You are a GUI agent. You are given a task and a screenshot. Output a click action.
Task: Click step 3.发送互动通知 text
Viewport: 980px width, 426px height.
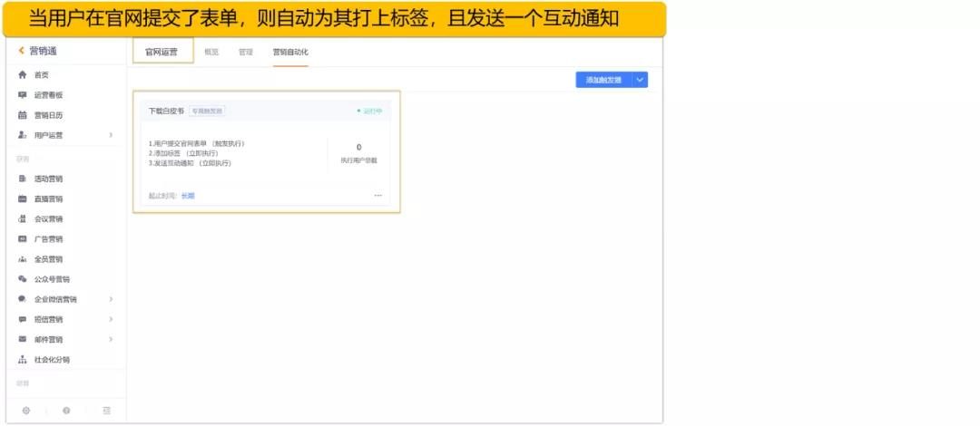[x=190, y=163]
